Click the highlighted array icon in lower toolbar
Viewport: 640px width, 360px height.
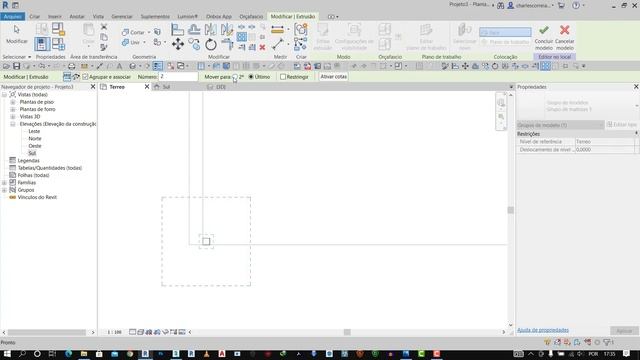pos(545,66)
